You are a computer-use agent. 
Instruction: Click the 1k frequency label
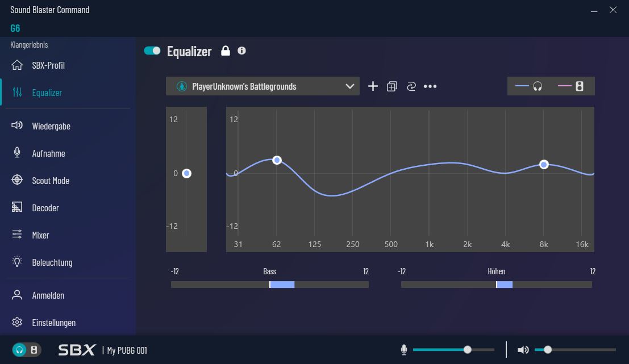click(x=429, y=244)
